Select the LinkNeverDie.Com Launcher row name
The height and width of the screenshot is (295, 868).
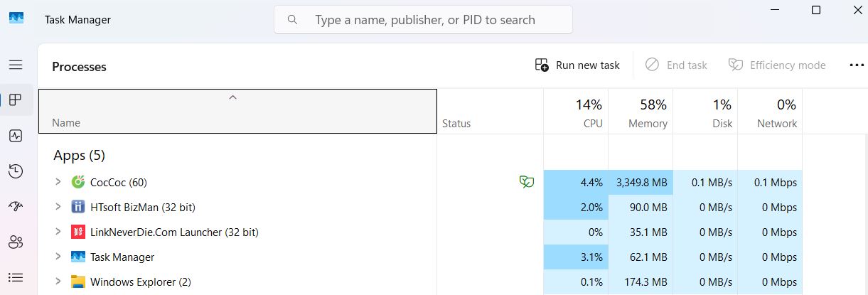pos(174,232)
